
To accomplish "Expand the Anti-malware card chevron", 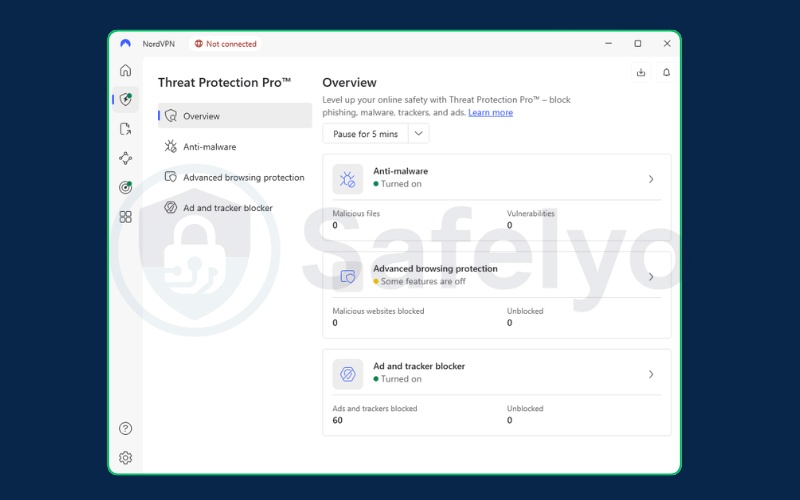I will pos(651,179).
